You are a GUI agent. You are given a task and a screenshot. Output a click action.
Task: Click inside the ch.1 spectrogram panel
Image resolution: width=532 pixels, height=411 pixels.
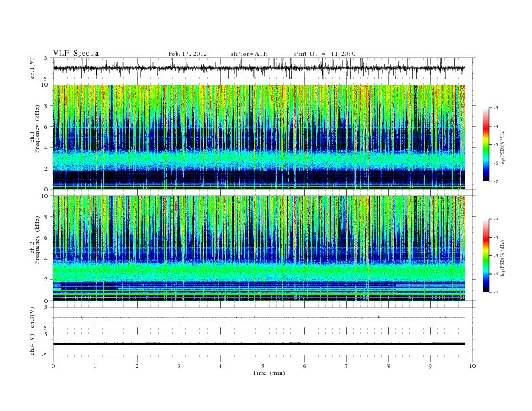coord(259,137)
